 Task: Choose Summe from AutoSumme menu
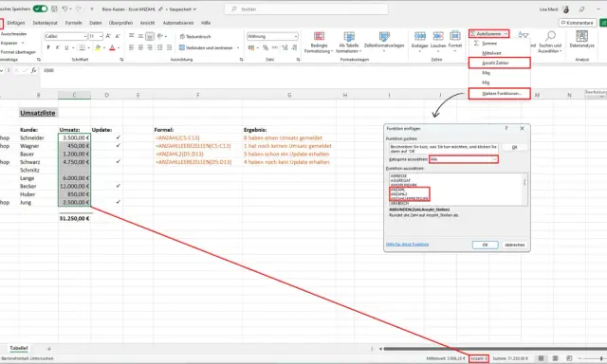coord(500,44)
